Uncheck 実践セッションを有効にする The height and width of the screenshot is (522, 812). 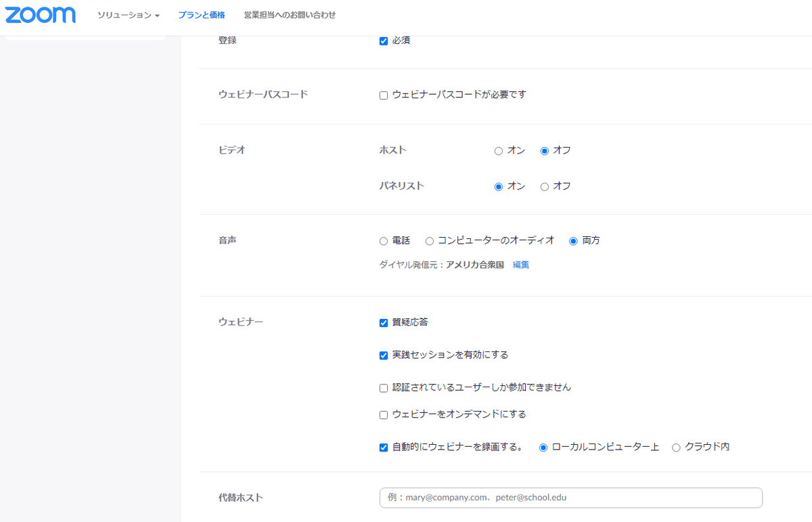(384, 355)
